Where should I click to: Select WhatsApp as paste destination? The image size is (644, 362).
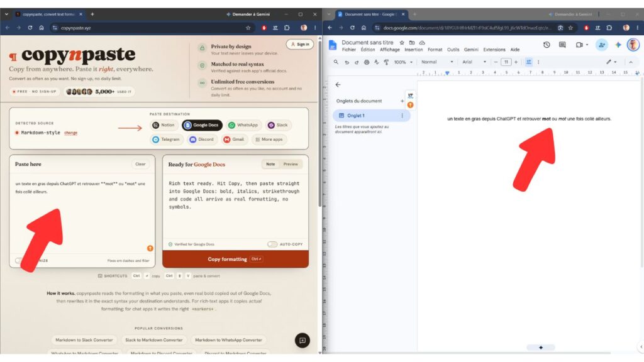point(243,125)
